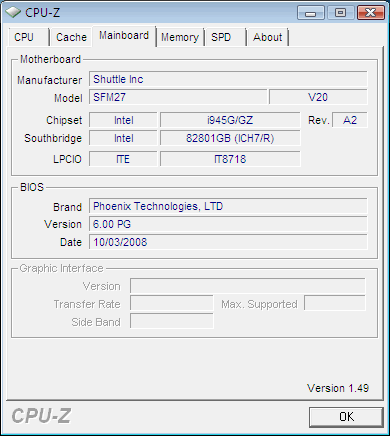
Task: Click the Southbridge vendor field Intel
Action: (x=123, y=138)
